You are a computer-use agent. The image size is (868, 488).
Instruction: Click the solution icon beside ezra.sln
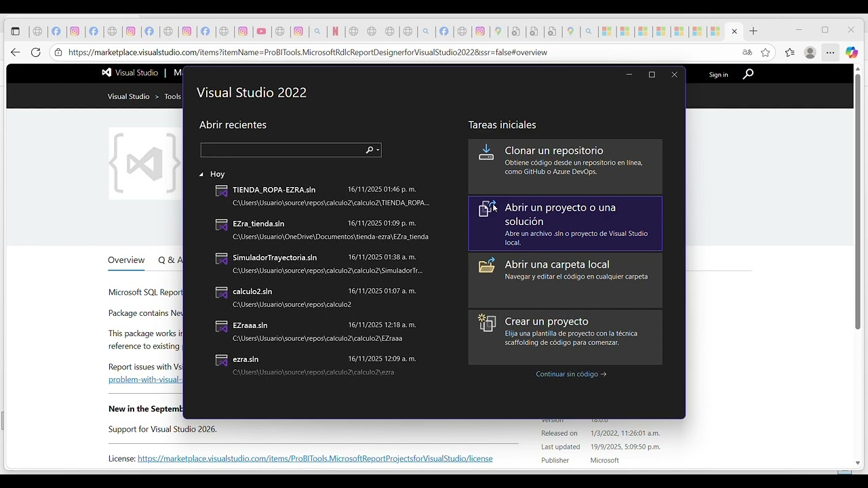[221, 361]
